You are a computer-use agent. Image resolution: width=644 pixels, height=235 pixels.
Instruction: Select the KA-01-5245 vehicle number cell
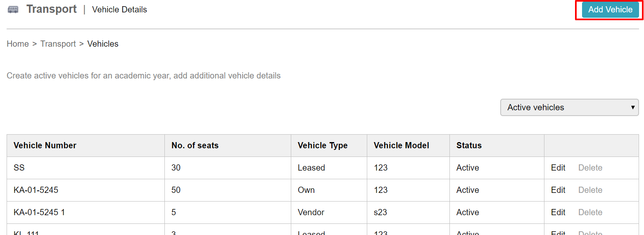coord(86,190)
